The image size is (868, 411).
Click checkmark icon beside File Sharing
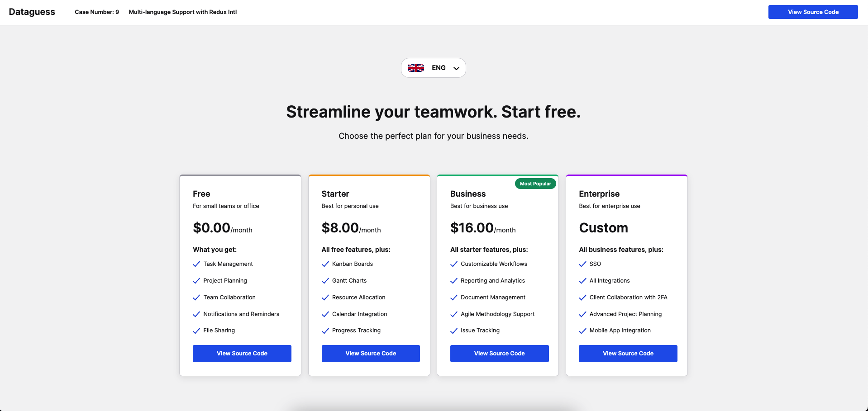[196, 331]
